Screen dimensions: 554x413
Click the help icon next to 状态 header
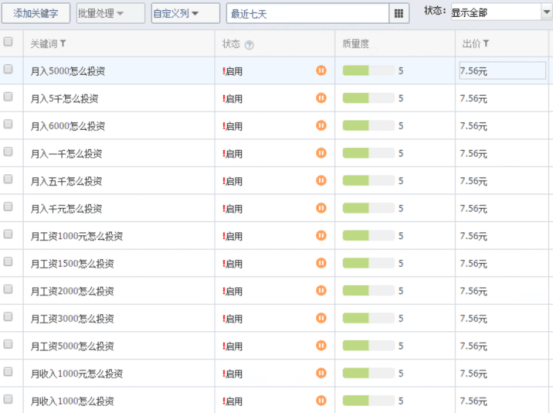pyautogui.click(x=249, y=45)
